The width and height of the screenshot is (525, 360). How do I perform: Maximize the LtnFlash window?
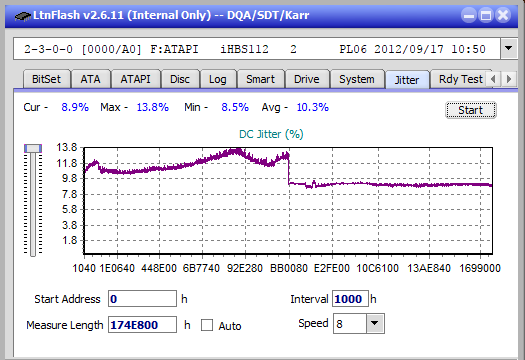[486, 15]
